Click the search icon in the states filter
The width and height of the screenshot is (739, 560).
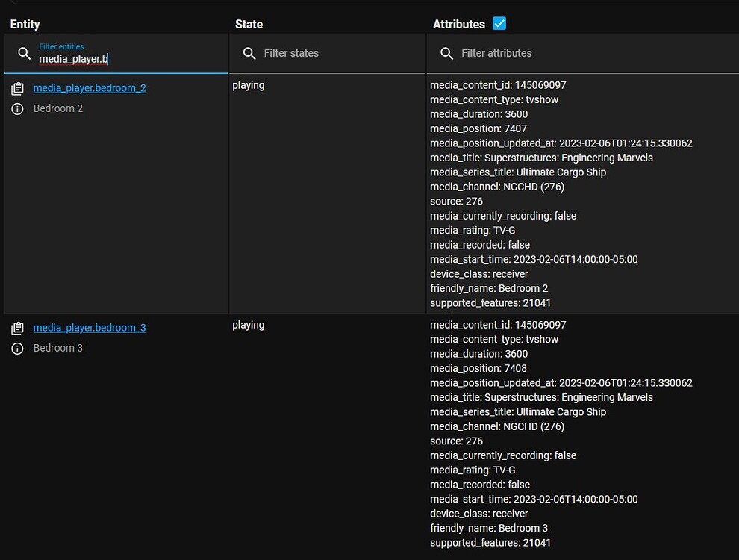249,53
